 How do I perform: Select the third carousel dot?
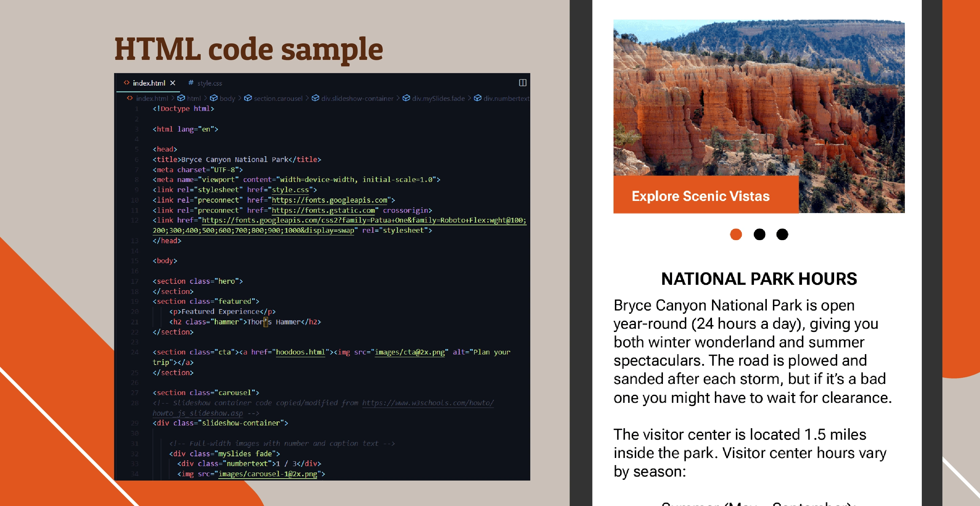pyautogui.click(x=782, y=234)
